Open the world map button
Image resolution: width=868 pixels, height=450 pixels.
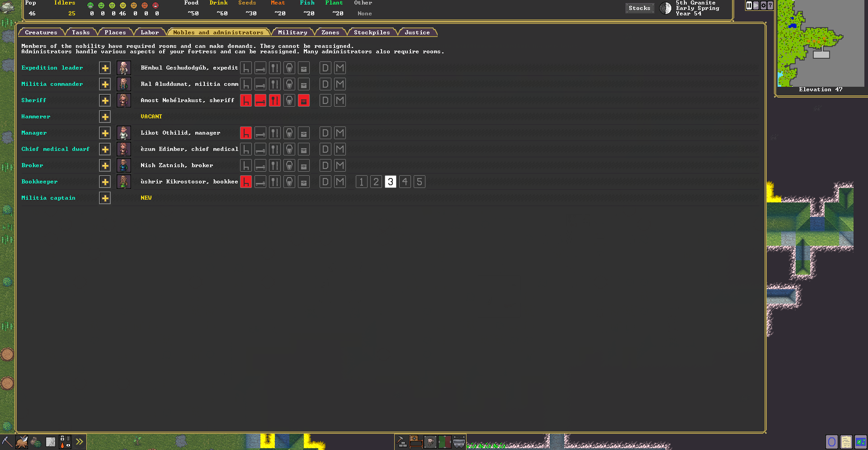coord(860,441)
